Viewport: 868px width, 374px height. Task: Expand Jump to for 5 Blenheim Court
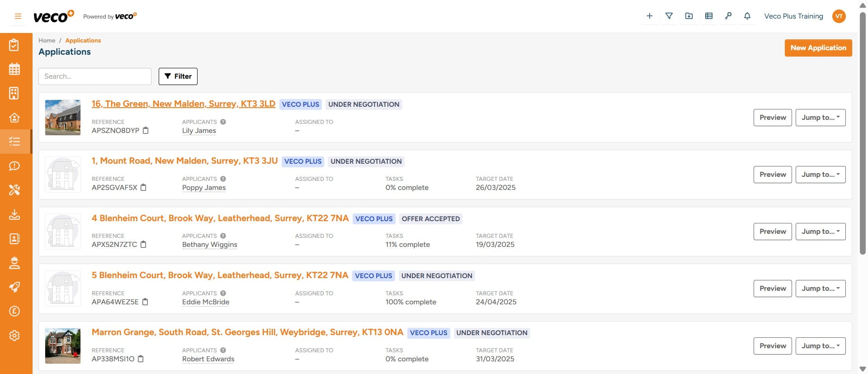pyautogui.click(x=821, y=289)
